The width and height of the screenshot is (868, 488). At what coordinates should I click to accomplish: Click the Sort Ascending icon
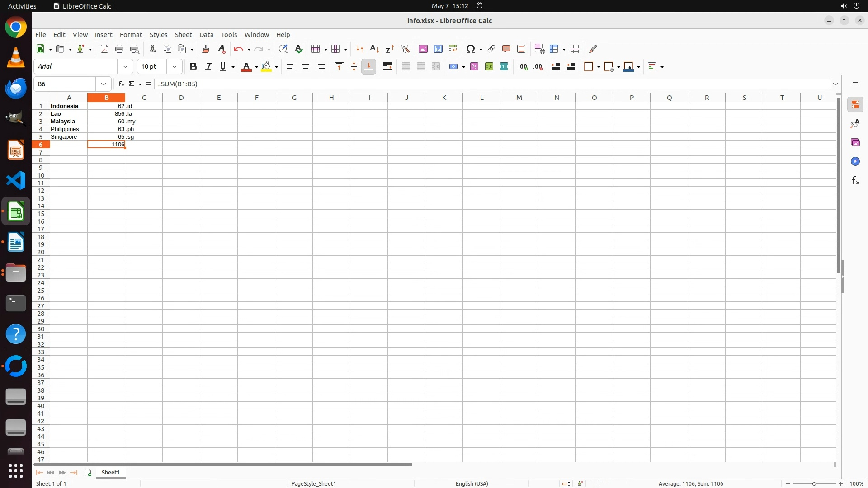click(x=374, y=49)
